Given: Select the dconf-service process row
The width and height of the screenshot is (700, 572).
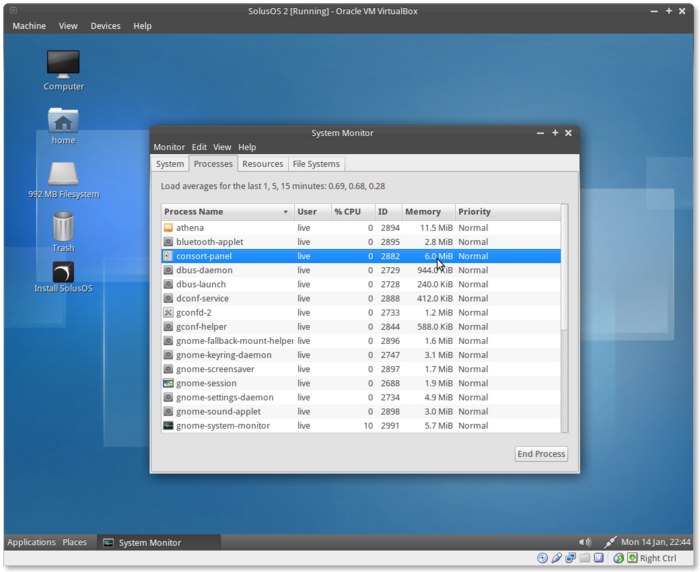Looking at the screenshot, I should coord(361,298).
